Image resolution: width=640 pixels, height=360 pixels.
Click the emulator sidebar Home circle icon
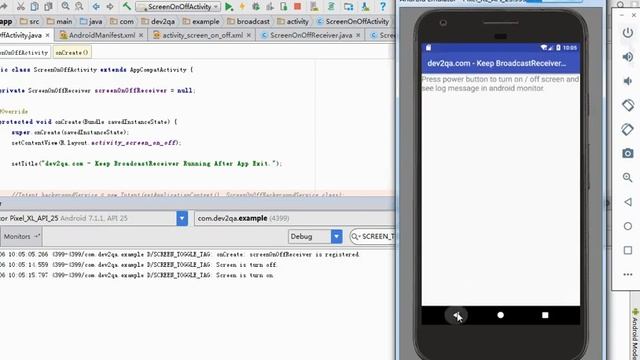click(628, 226)
